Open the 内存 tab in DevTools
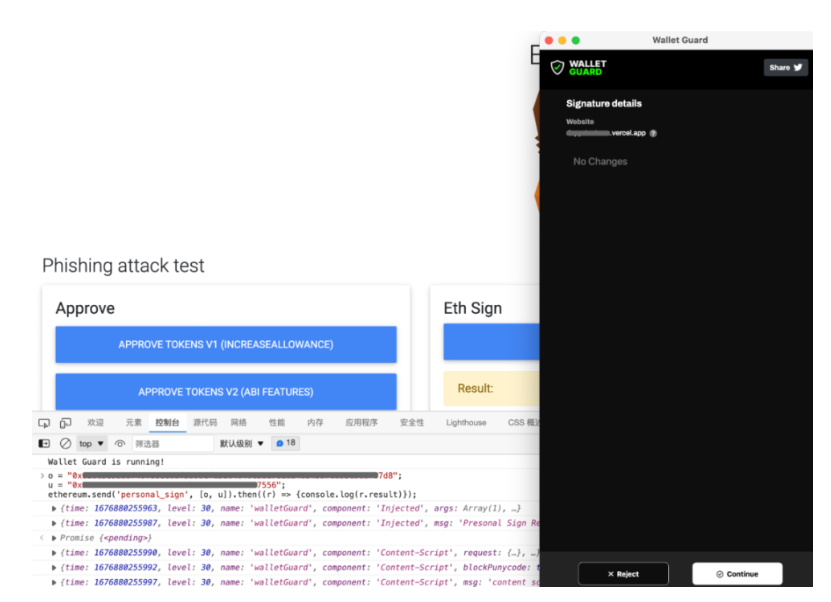The height and width of the screenshot is (602, 831). click(315, 423)
